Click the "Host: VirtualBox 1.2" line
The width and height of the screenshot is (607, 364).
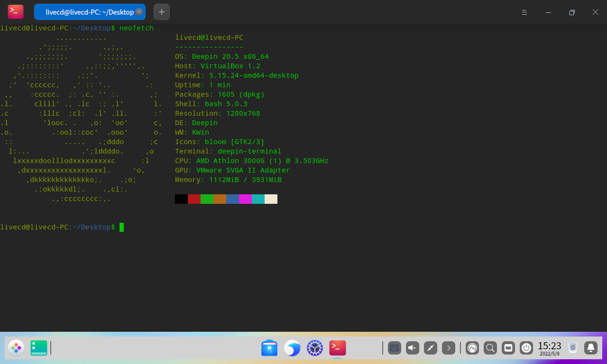click(x=218, y=66)
